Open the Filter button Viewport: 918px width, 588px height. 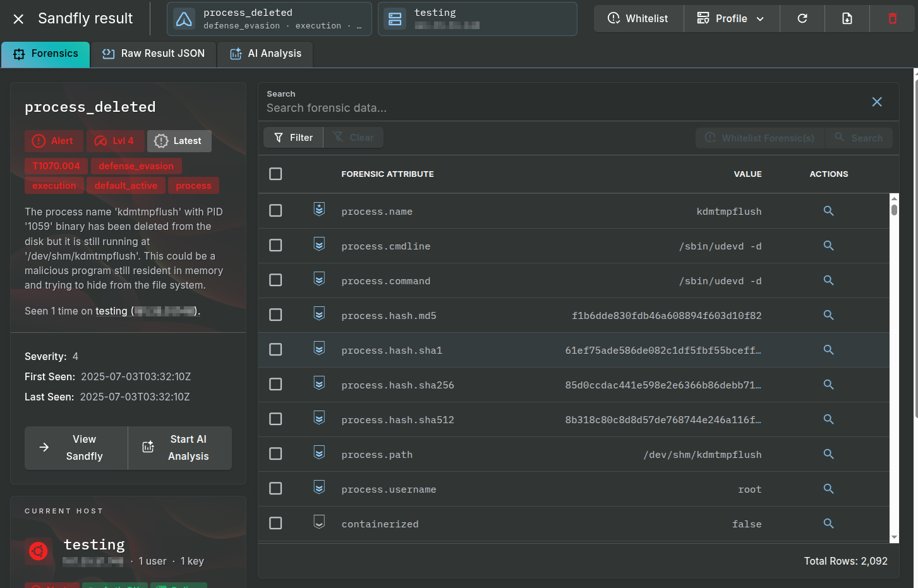(293, 138)
